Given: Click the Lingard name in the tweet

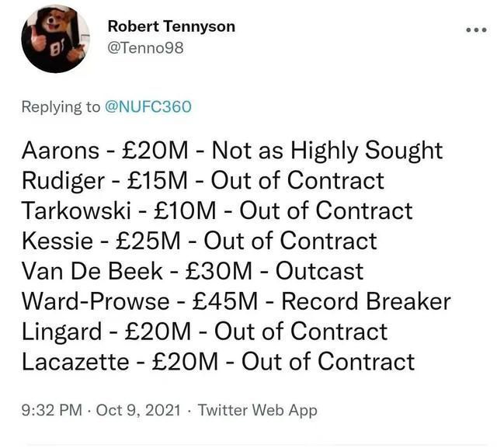Looking at the screenshot, I should 60,332.
